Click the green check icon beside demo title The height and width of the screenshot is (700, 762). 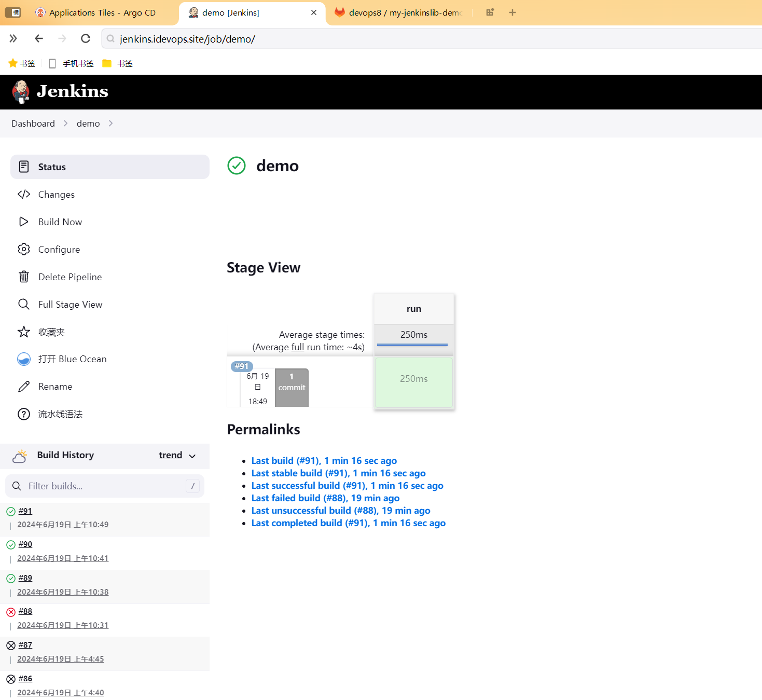[x=237, y=166]
